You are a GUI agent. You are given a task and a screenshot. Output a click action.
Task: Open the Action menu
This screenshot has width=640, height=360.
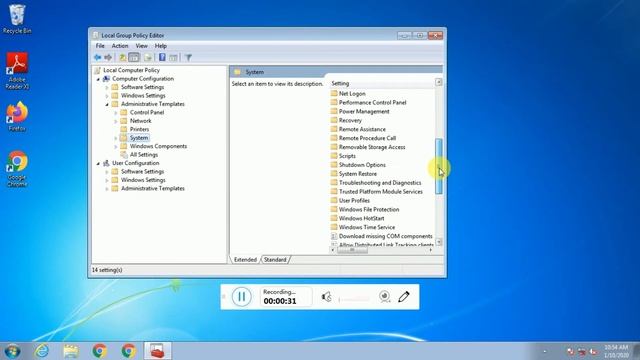pos(120,46)
